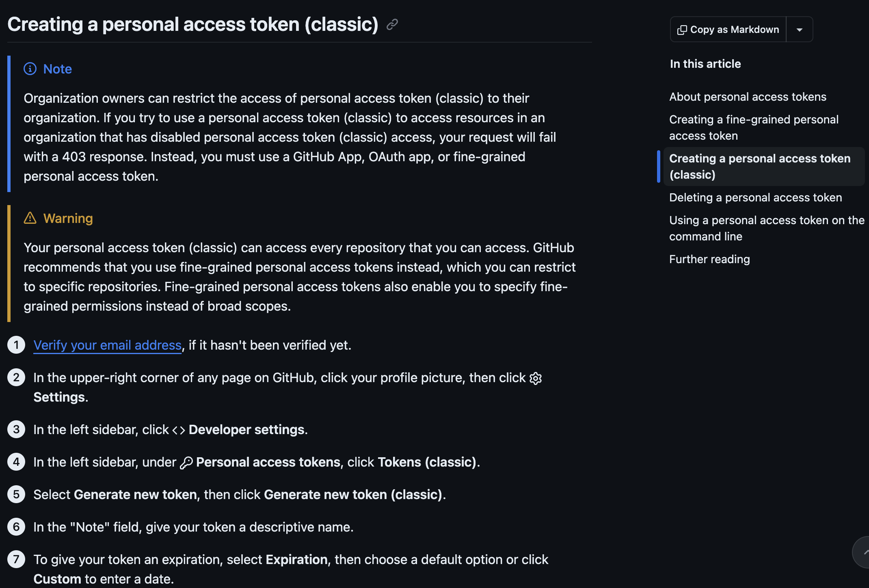Select the active Creating a personal access token (classic) item

pyautogui.click(x=759, y=166)
